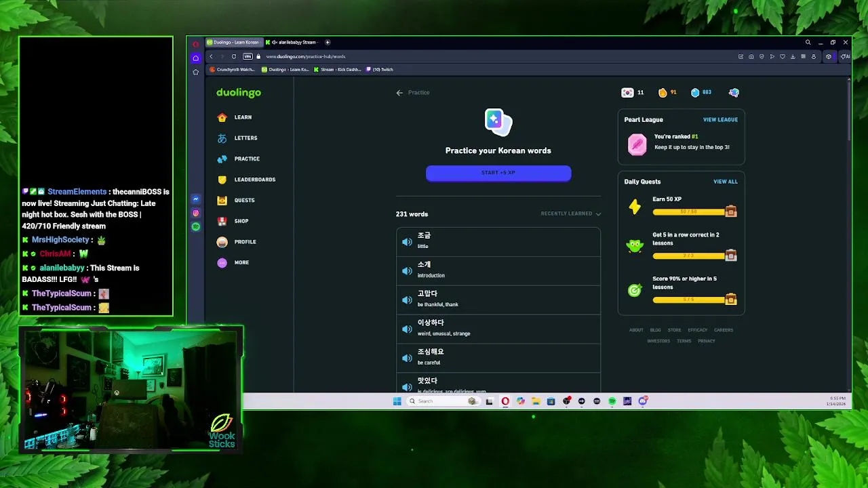The width and height of the screenshot is (868, 488).
Task: Open the Stream - Kick Dashboard bookmark
Action: pos(337,70)
